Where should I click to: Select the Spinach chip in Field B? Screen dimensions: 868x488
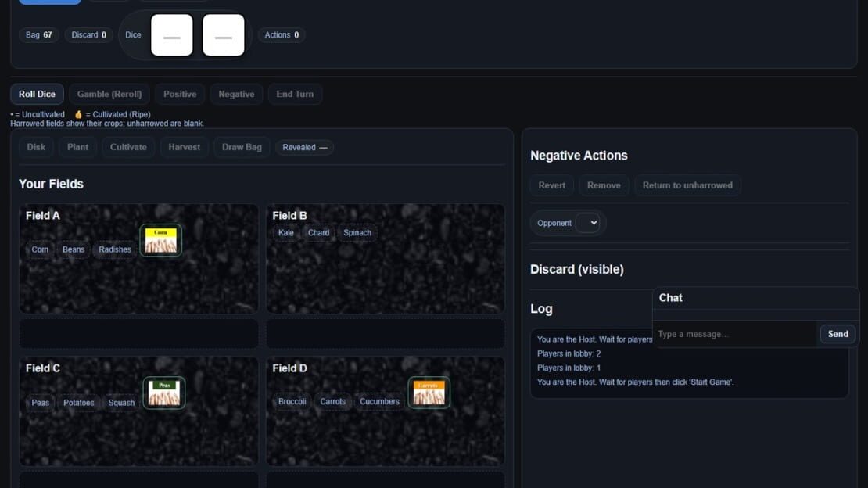point(357,232)
